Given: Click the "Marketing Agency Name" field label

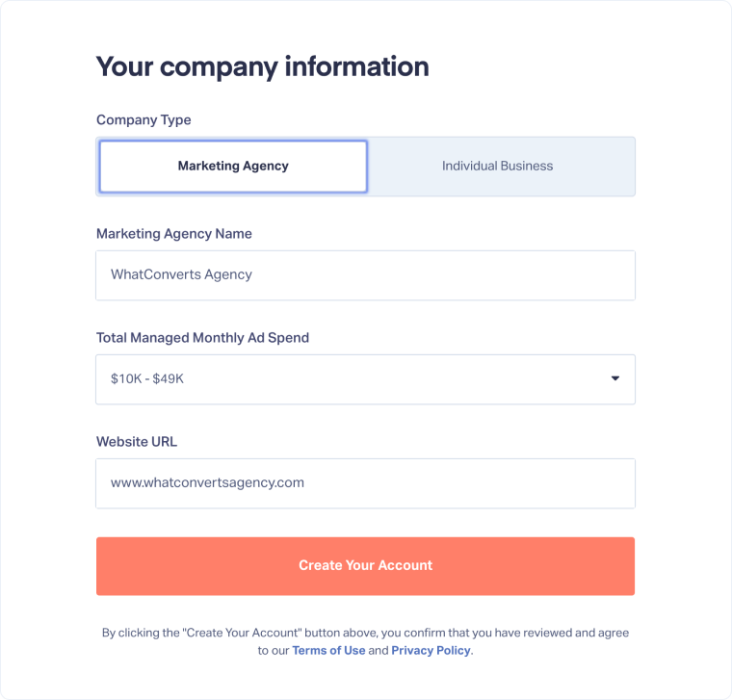Looking at the screenshot, I should tap(174, 234).
